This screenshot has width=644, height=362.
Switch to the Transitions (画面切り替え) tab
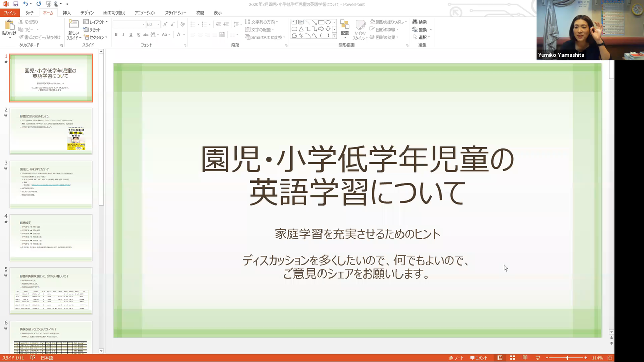[114, 13]
